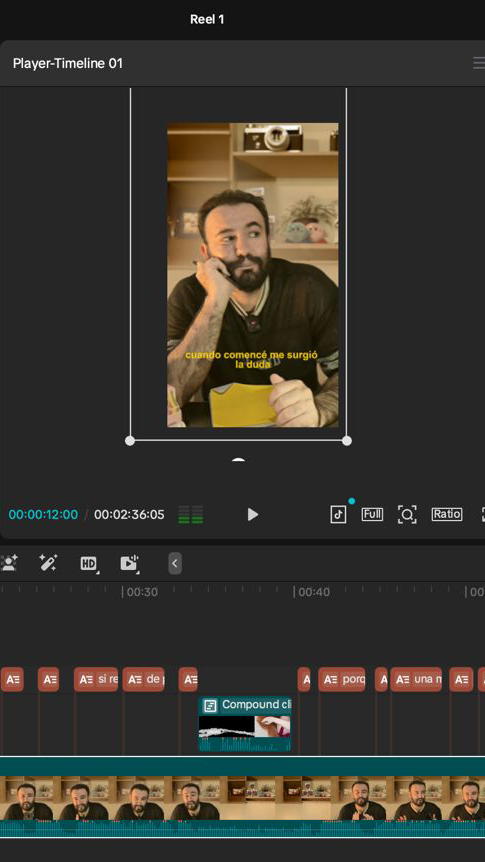Click the audio level meter
The width and height of the screenshot is (485, 862).
191,515
